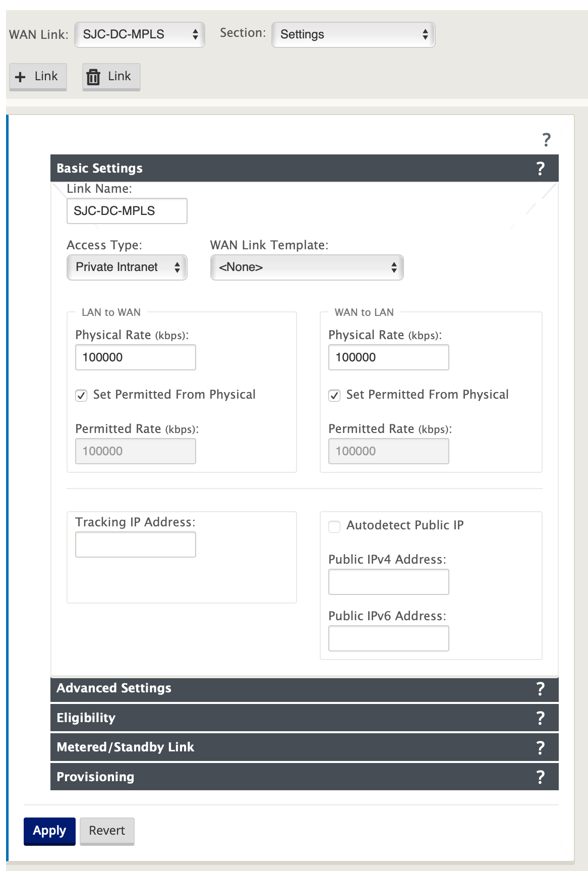
Task: Click the Revert button
Action: click(107, 831)
